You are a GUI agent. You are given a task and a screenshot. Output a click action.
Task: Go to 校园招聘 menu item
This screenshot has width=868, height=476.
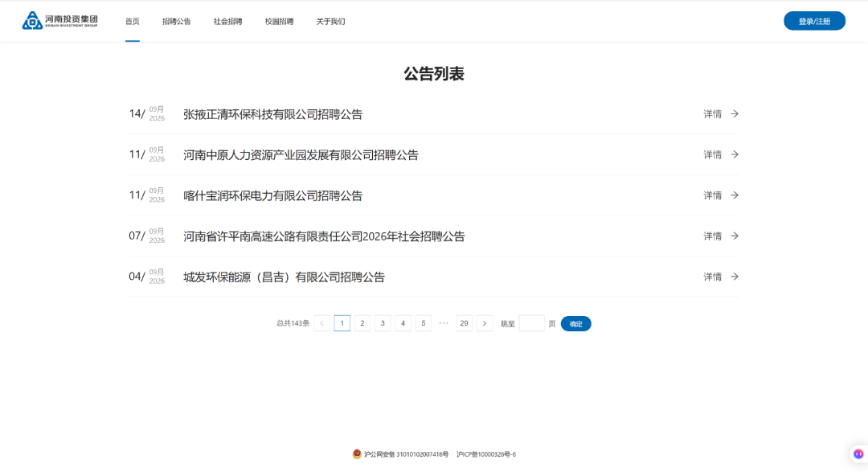(x=279, y=22)
